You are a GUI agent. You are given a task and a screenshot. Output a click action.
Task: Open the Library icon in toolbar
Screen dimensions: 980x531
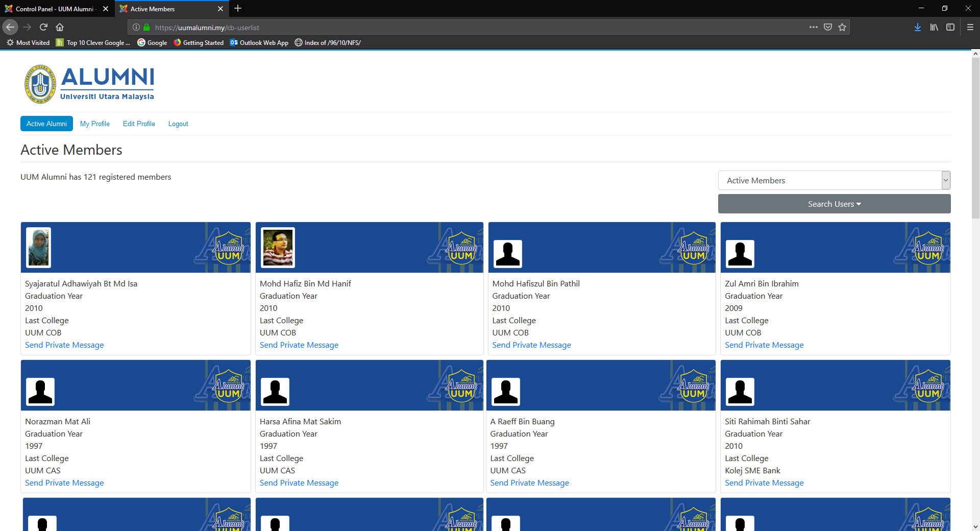pyautogui.click(x=934, y=27)
